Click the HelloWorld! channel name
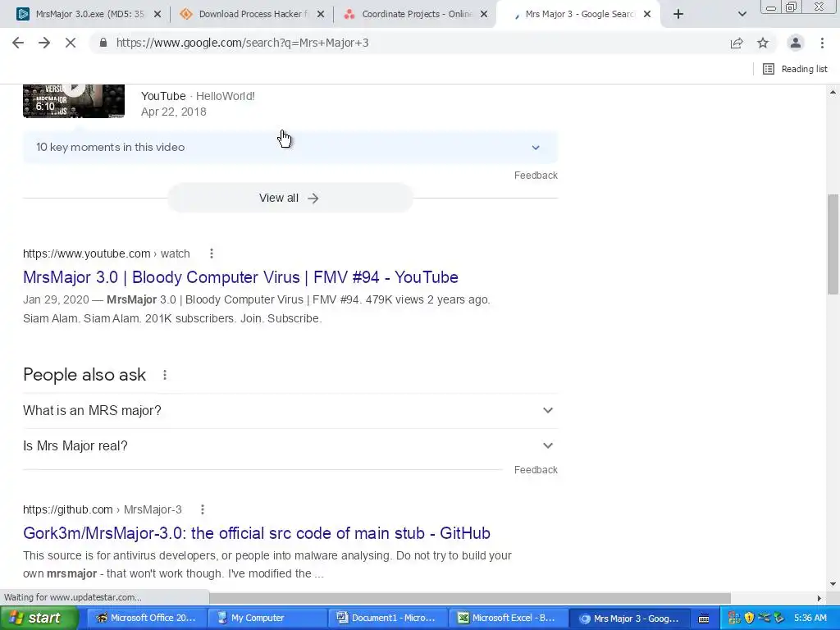This screenshot has height=630, width=840. [x=225, y=96]
